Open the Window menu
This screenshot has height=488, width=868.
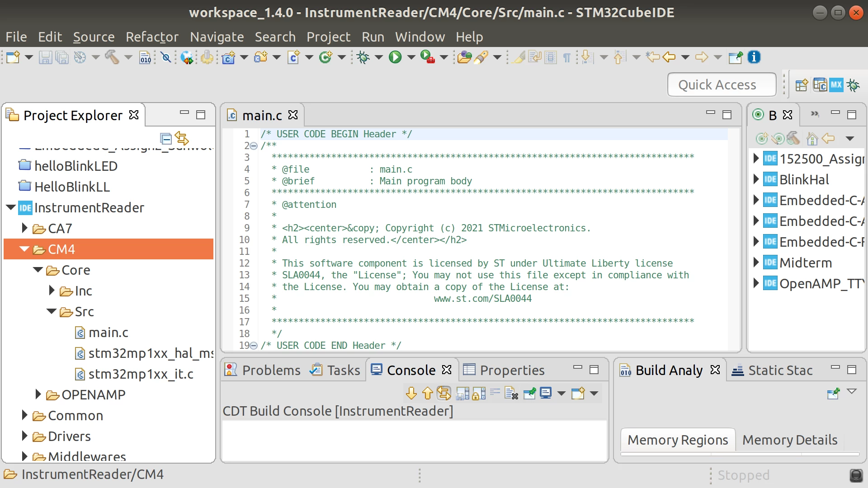click(x=420, y=37)
